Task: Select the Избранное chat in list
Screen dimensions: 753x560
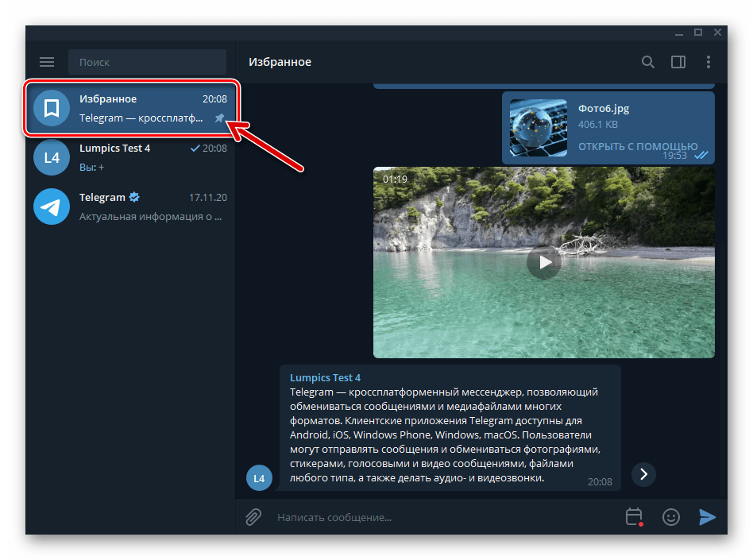Action: pos(131,109)
